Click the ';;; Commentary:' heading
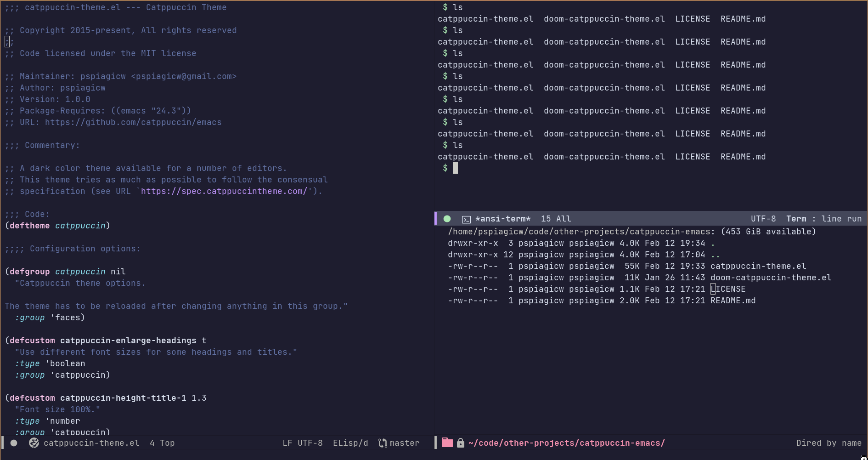868x460 pixels. 42,145
